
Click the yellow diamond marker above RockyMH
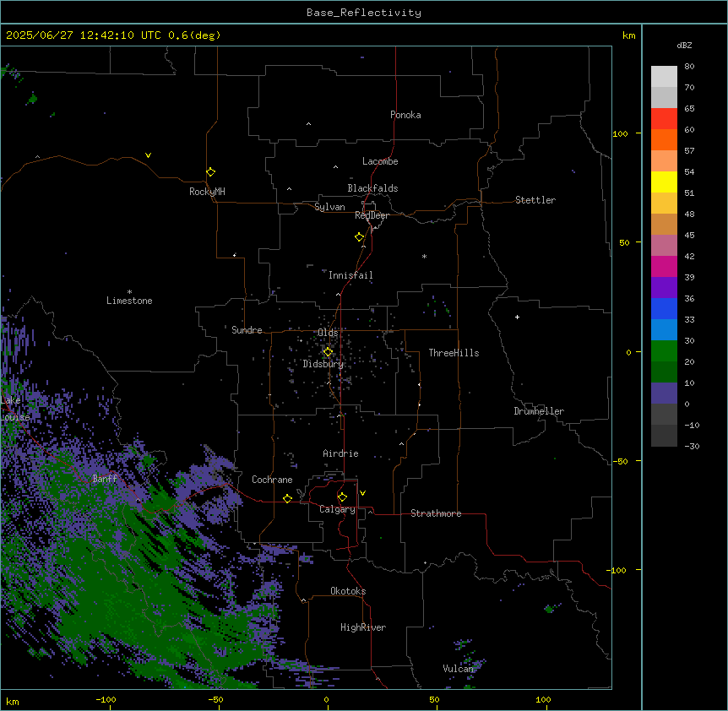pyautogui.click(x=211, y=172)
